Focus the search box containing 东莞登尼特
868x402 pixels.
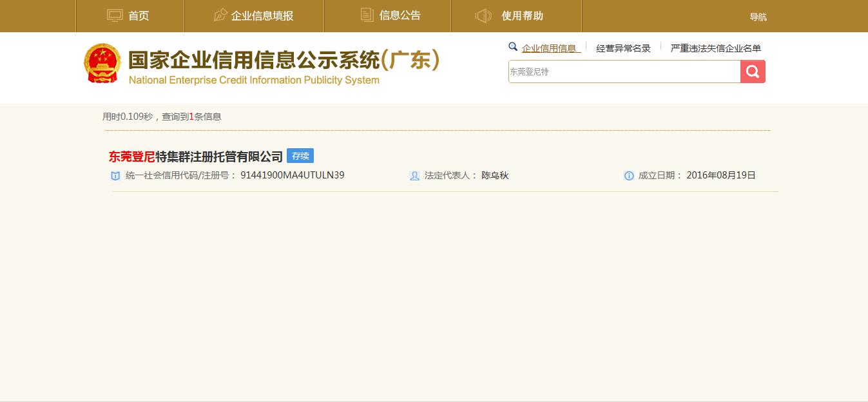point(624,72)
